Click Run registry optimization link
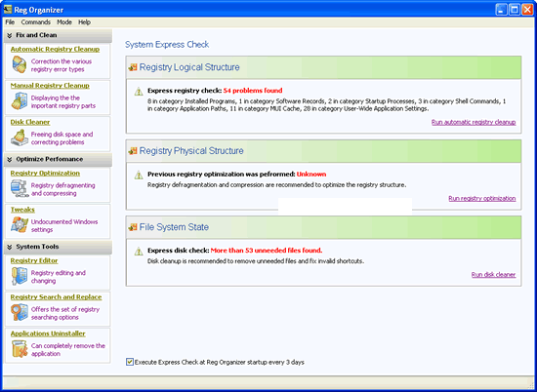537x392 pixels. click(482, 198)
